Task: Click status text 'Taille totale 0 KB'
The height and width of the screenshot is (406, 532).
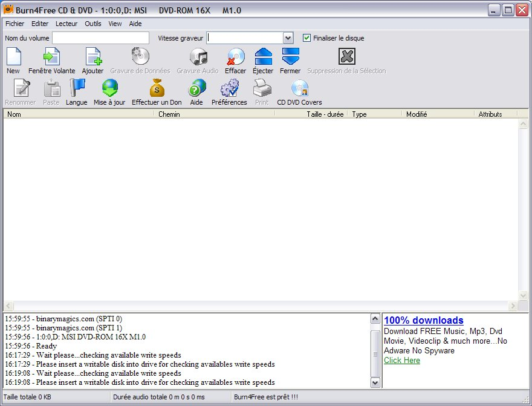Action: click(x=27, y=397)
